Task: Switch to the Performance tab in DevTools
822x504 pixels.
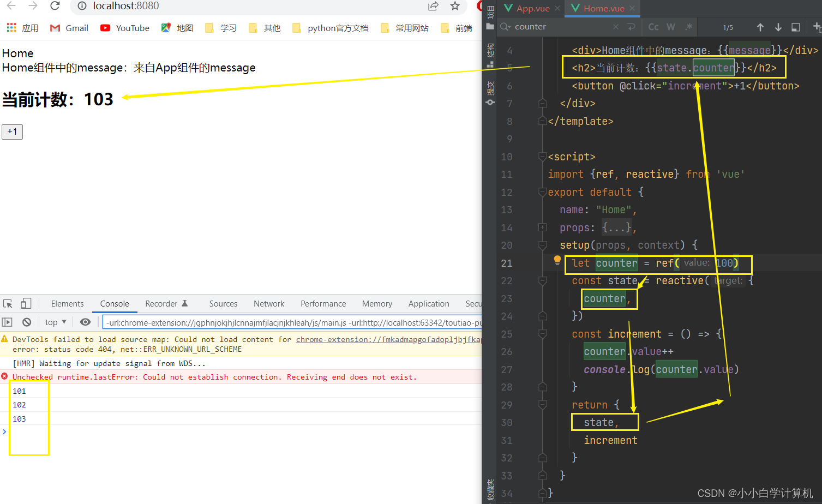Action: [x=323, y=304]
